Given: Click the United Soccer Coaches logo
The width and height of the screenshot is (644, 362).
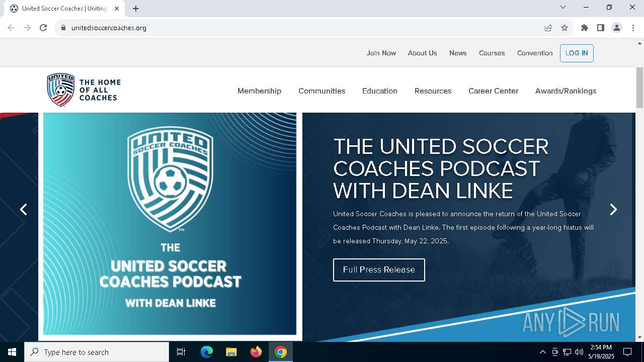Looking at the screenshot, I should click(84, 90).
